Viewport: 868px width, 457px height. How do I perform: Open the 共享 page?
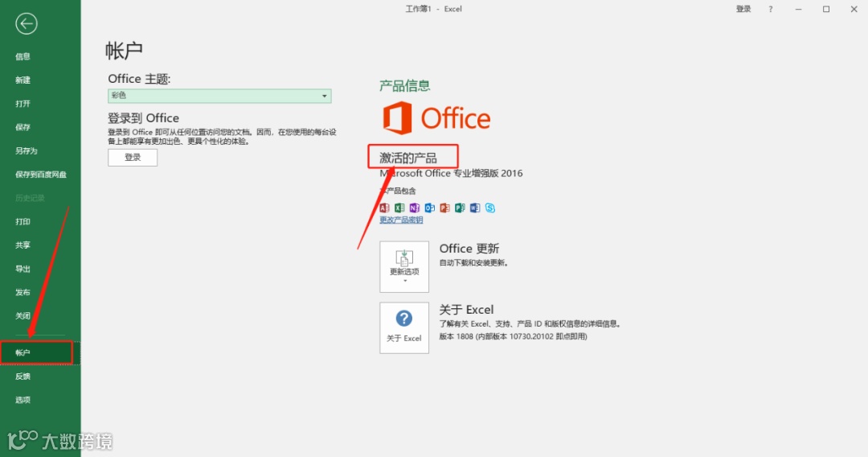tap(23, 245)
